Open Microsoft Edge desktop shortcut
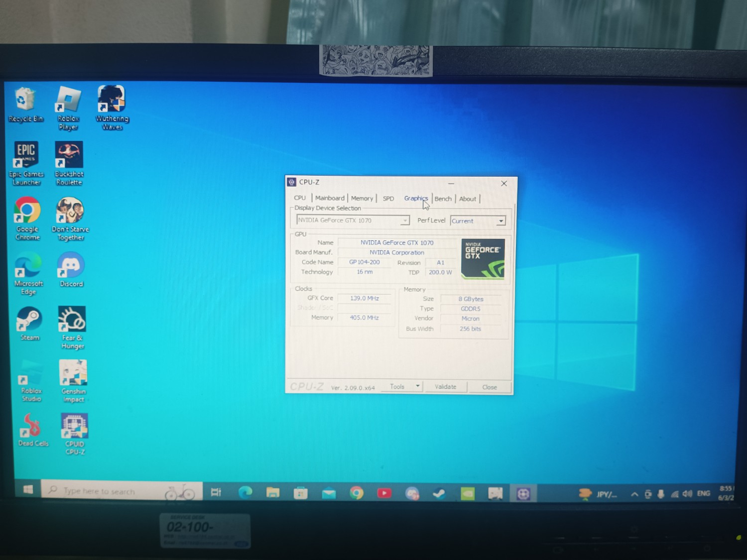The height and width of the screenshot is (560, 747). [28, 274]
